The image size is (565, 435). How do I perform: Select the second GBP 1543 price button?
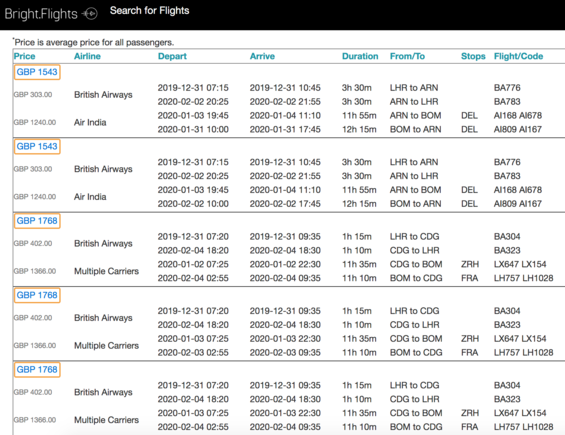coord(37,146)
